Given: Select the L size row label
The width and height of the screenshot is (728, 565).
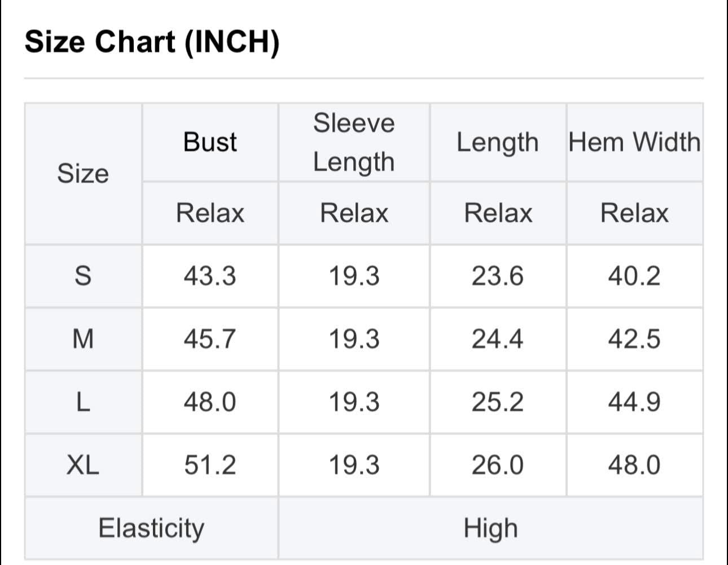Looking at the screenshot, I should [x=83, y=403].
